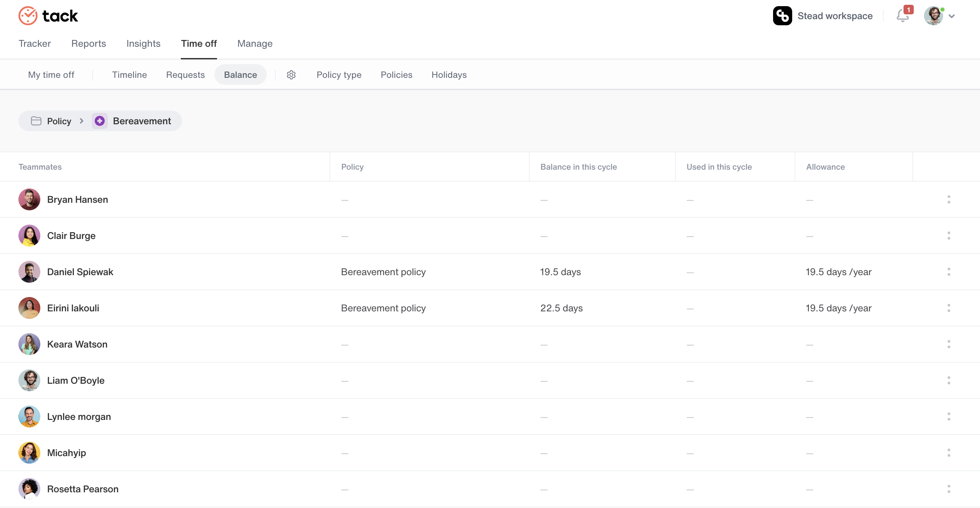Go to the Reports tab
Screen dimensions: 980x508
[89, 44]
